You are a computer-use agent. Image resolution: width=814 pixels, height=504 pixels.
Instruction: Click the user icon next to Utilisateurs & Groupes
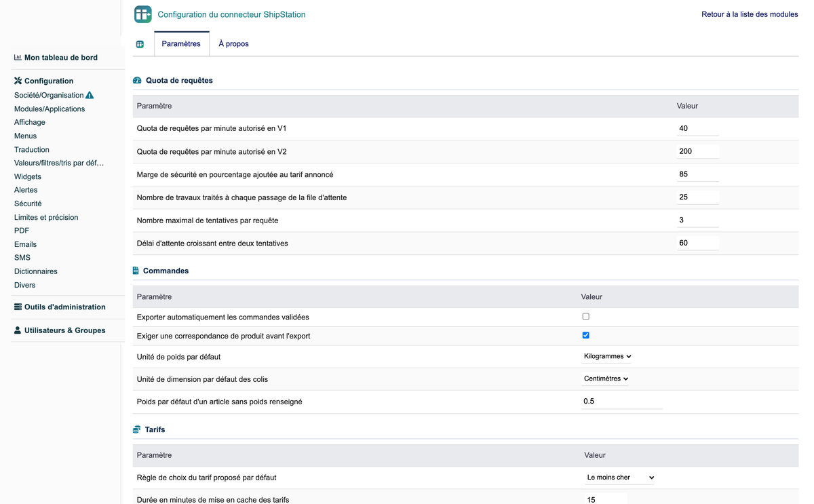[18, 330]
